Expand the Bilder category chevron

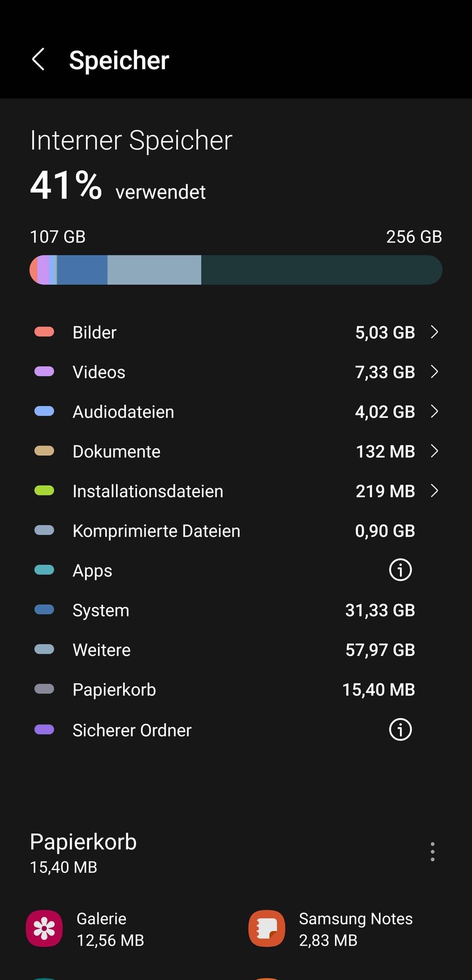(x=434, y=332)
